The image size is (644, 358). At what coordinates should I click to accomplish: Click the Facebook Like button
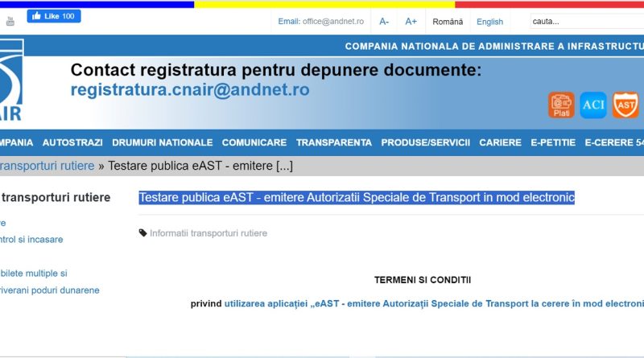tap(54, 16)
